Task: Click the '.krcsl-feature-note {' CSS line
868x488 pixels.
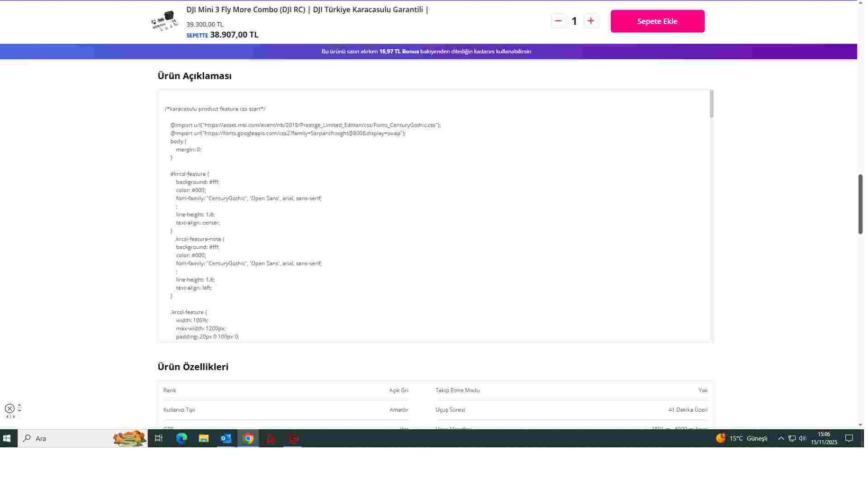Action: [x=200, y=240]
